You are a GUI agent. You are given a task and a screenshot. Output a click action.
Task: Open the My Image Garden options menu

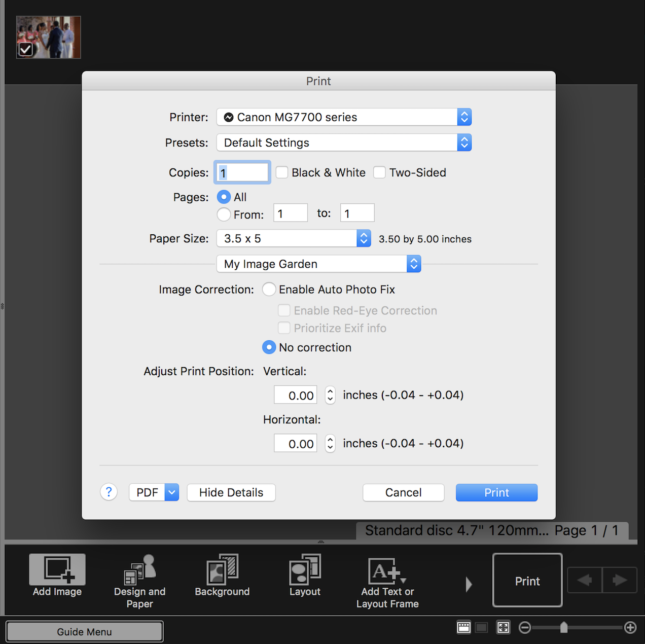click(x=318, y=264)
